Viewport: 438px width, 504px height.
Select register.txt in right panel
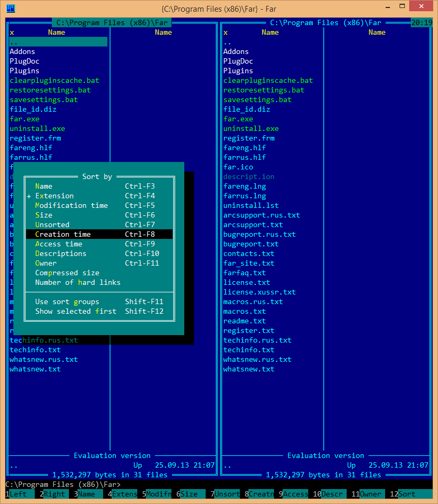[249, 331]
